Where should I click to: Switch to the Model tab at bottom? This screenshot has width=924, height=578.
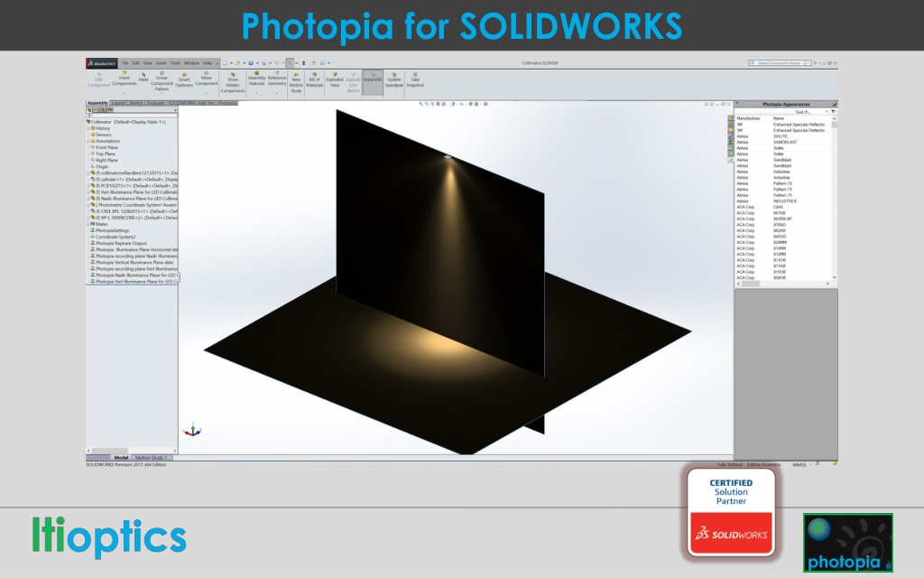click(x=122, y=458)
